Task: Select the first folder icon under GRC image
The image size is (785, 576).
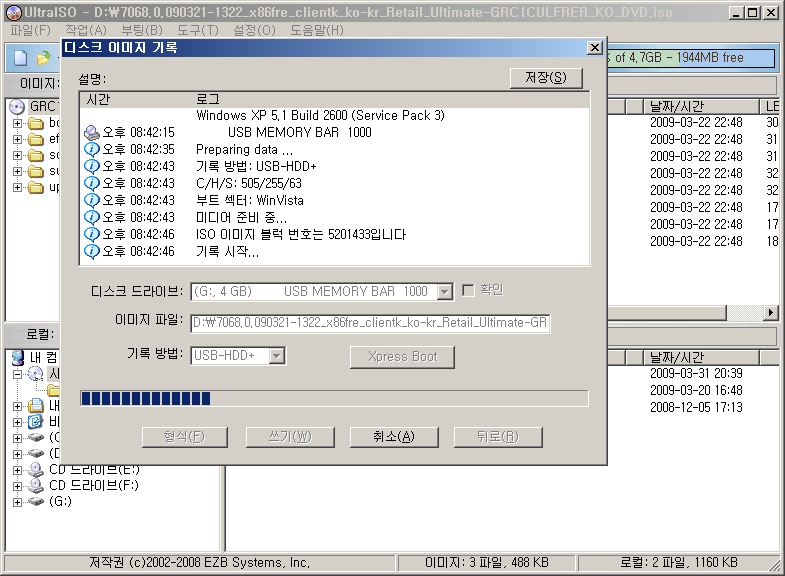Action: (36, 123)
